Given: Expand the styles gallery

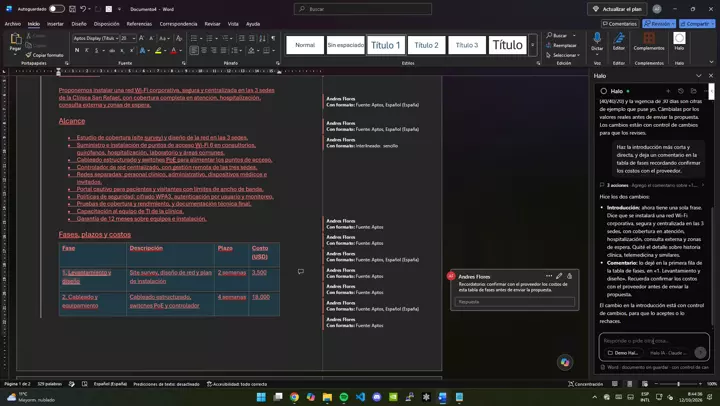Looking at the screenshot, I should pyautogui.click(x=533, y=45).
